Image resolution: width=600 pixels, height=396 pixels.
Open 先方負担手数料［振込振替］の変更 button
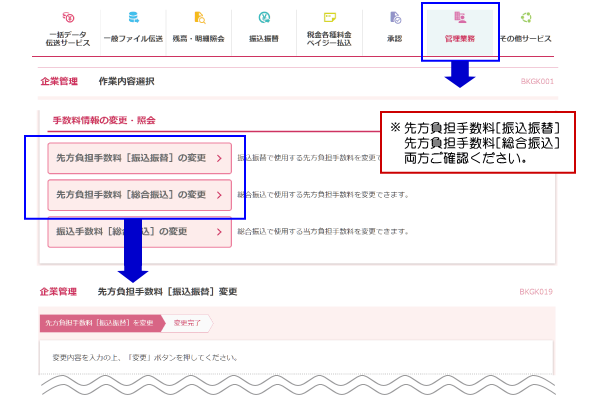click(x=140, y=158)
